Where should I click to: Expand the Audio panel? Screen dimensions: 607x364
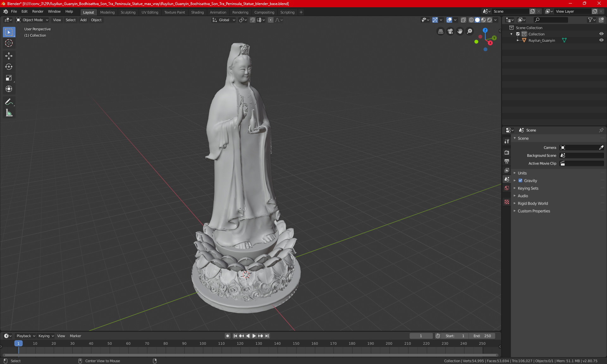(523, 196)
